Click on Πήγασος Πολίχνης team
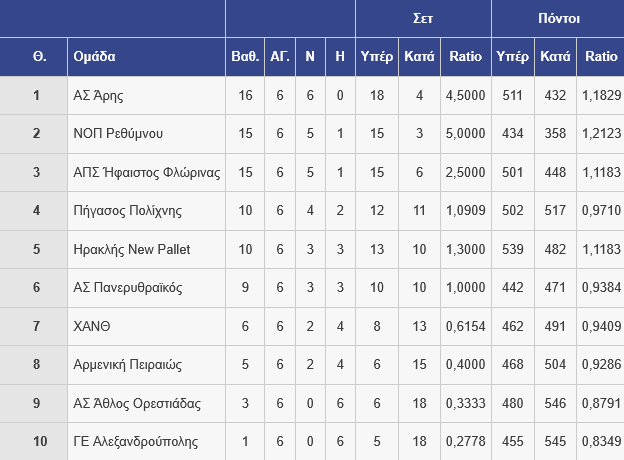Screen dimensions: 624x460 point(124,211)
